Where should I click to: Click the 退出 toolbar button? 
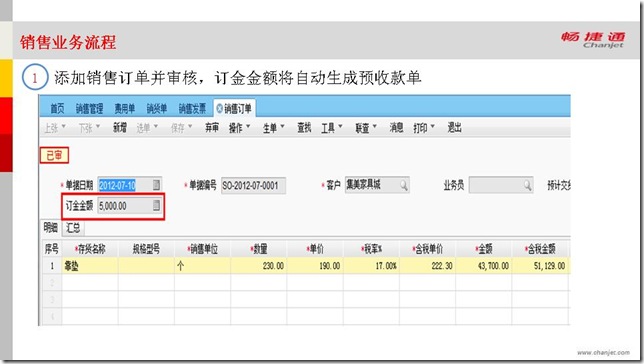[454, 128]
